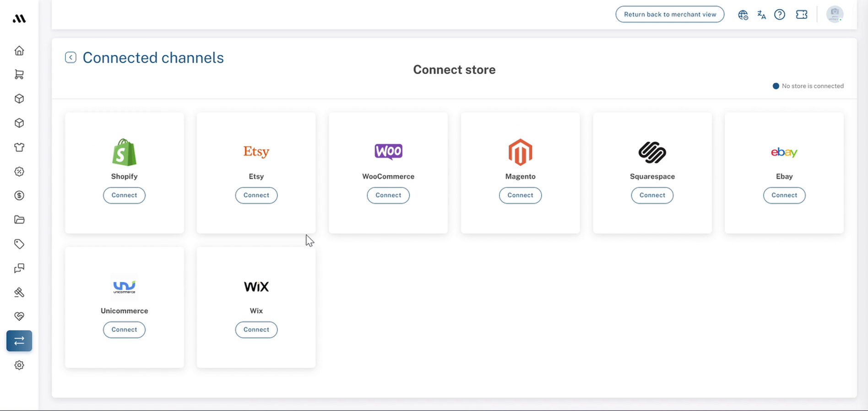This screenshot has height=411, width=868.
Task: Connect the WooCommerce store
Action: coord(388,195)
